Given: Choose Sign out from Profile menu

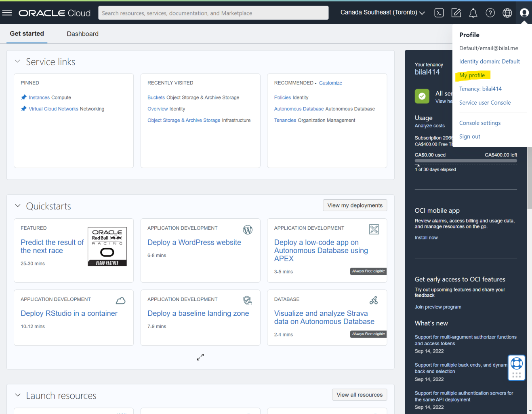Looking at the screenshot, I should [470, 137].
